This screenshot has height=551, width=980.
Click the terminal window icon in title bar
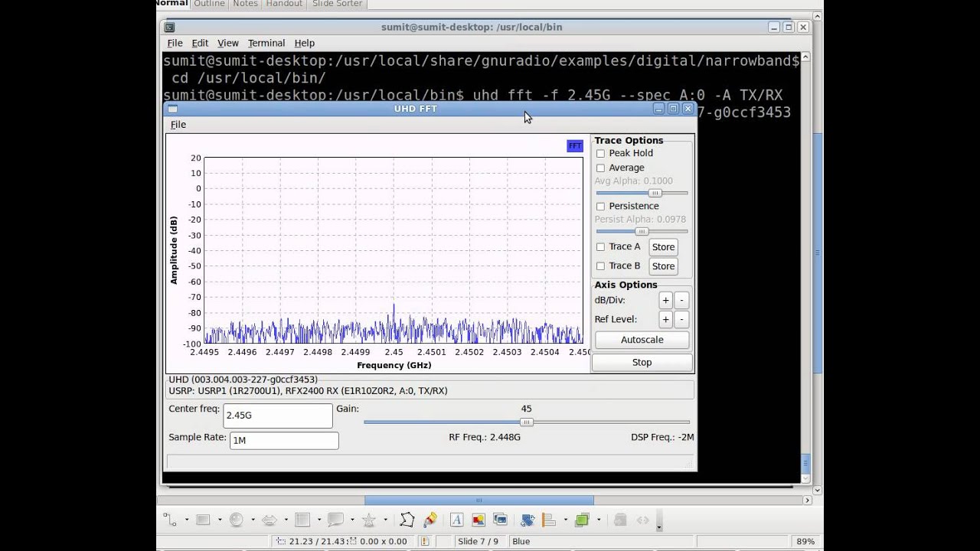click(x=170, y=27)
